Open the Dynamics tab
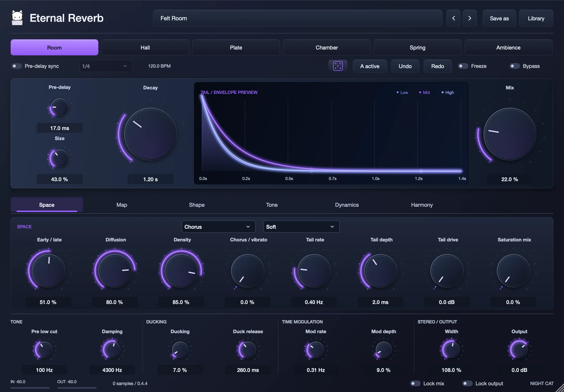564x392 pixels. [x=347, y=205]
